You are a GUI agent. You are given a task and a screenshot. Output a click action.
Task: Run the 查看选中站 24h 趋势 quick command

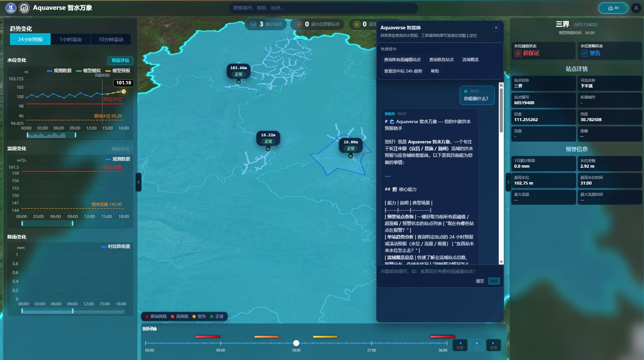click(x=403, y=71)
